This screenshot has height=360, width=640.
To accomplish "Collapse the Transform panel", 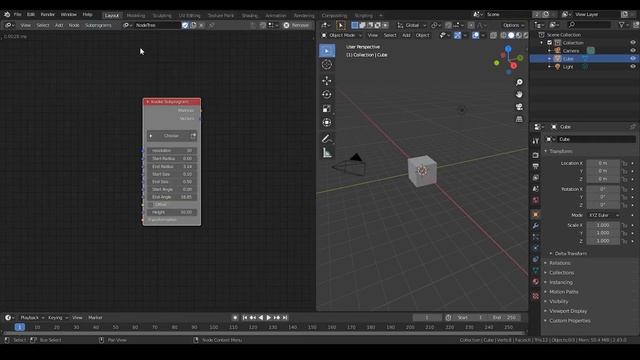I will [560, 151].
